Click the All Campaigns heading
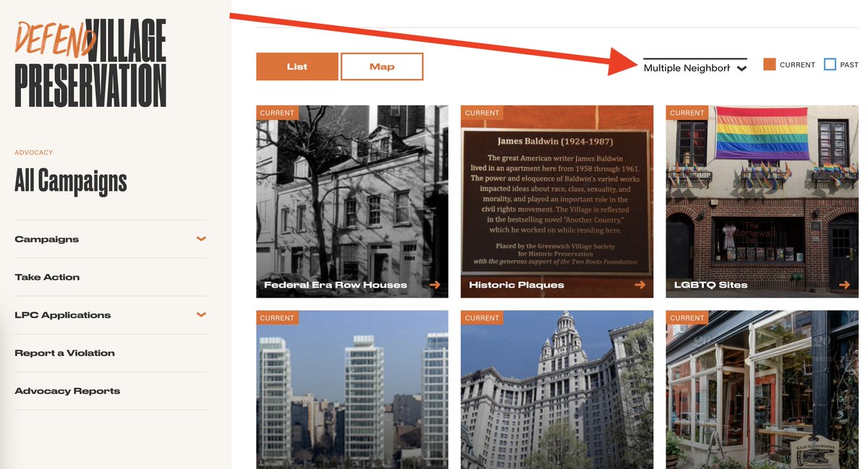868x469 pixels. tap(71, 181)
